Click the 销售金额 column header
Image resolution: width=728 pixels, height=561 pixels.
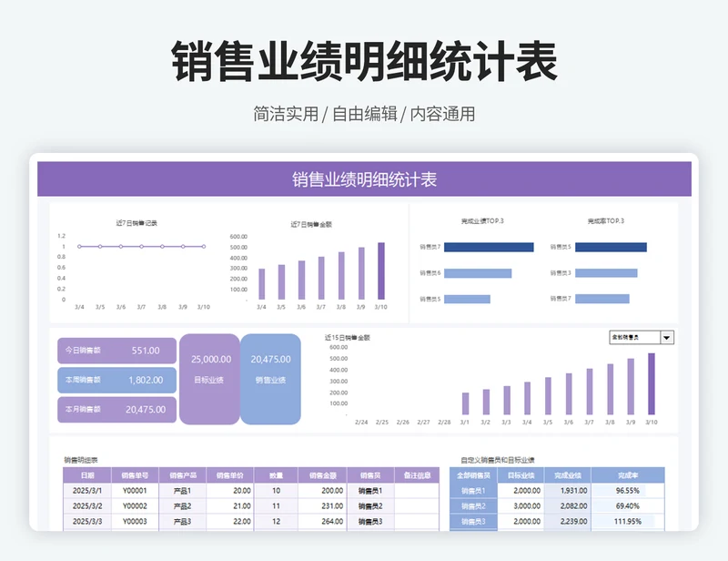323,475
